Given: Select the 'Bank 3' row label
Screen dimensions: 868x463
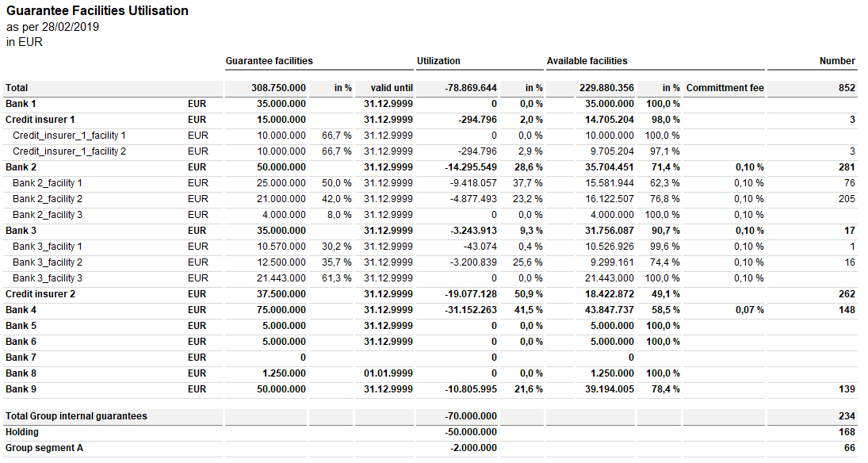Looking at the screenshot, I should click(21, 231).
